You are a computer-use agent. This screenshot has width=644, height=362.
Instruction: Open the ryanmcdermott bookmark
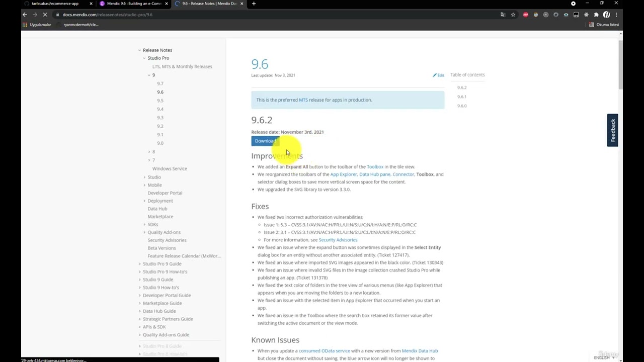(x=78, y=25)
